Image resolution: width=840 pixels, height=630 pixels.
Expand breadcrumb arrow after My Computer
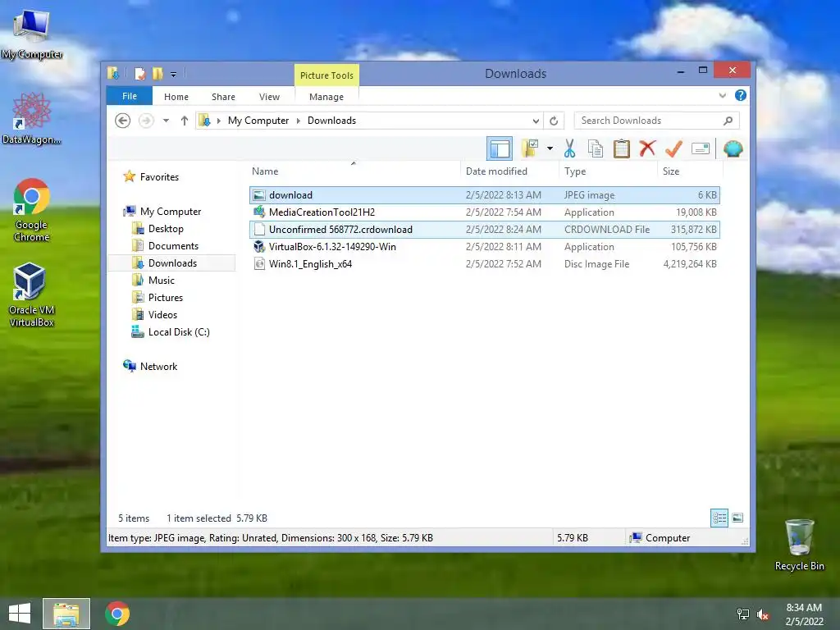click(299, 121)
